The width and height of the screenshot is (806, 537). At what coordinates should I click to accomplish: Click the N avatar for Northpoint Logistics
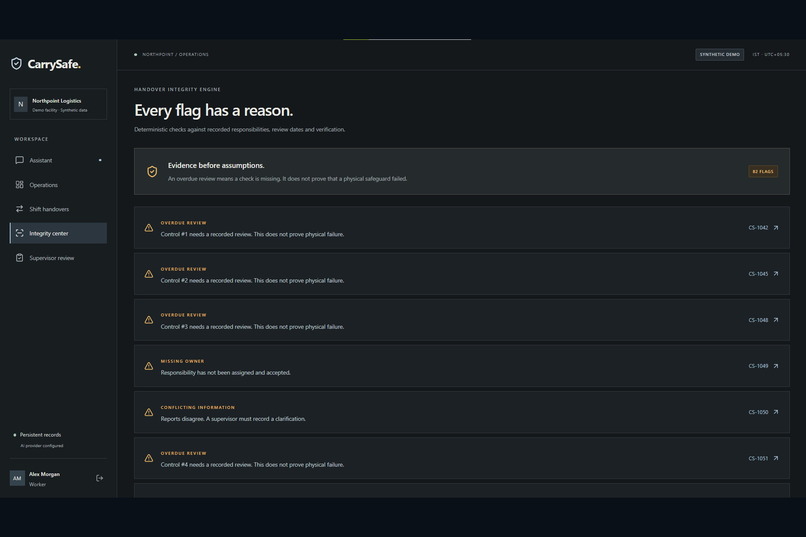tap(21, 104)
